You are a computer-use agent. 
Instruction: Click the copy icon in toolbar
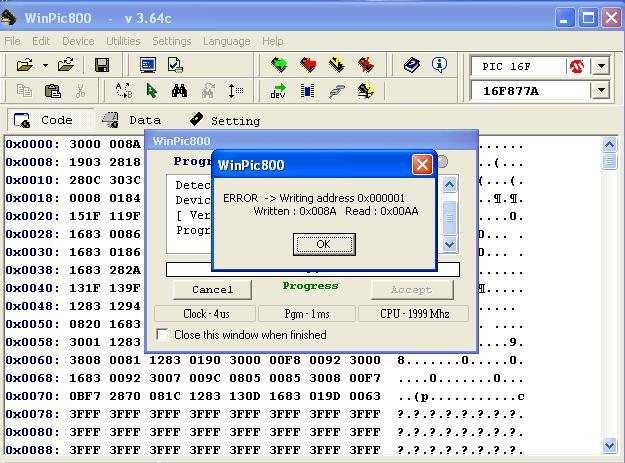click(x=24, y=91)
